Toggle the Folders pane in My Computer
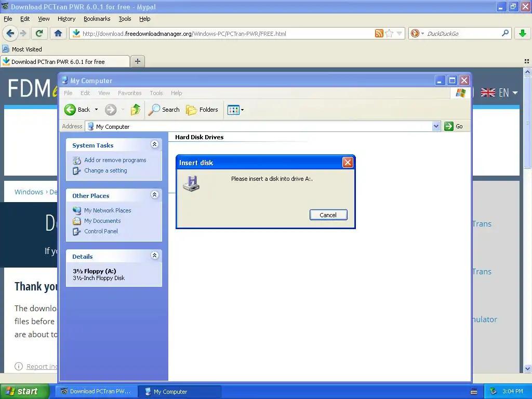The image size is (532, 399). [202, 110]
